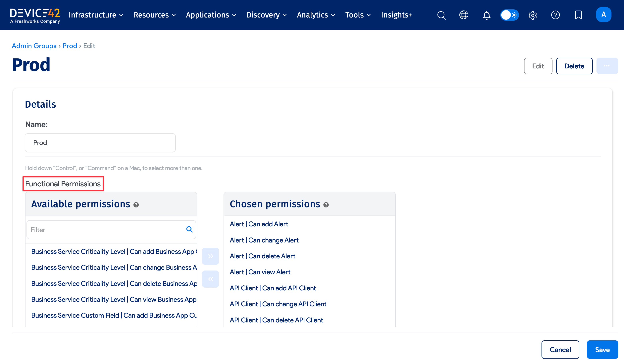Click the globe language icon
Image resolution: width=624 pixels, height=364 pixels.
[464, 15]
